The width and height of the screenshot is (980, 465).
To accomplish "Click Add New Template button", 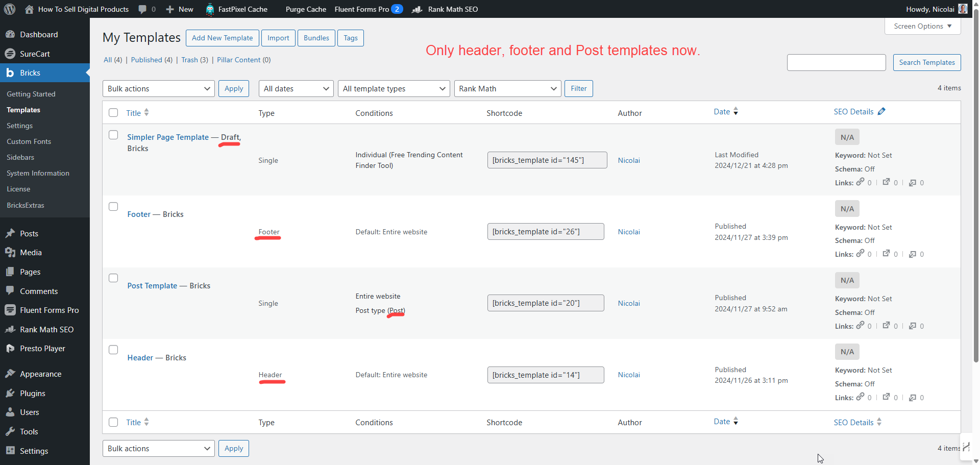I will pos(223,38).
